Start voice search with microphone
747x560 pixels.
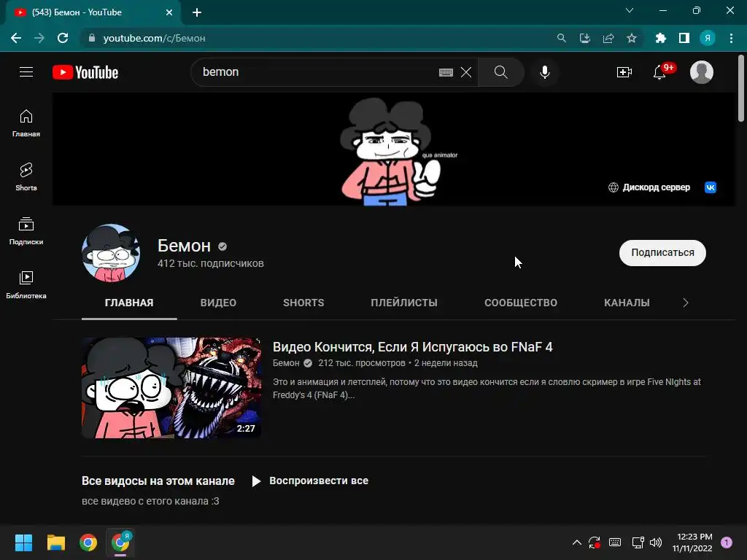(544, 72)
